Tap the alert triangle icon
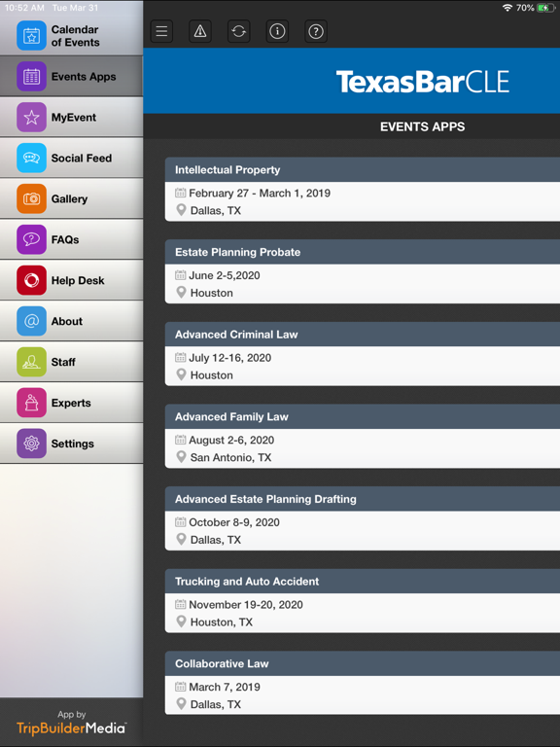This screenshot has width=560, height=747. (200, 31)
